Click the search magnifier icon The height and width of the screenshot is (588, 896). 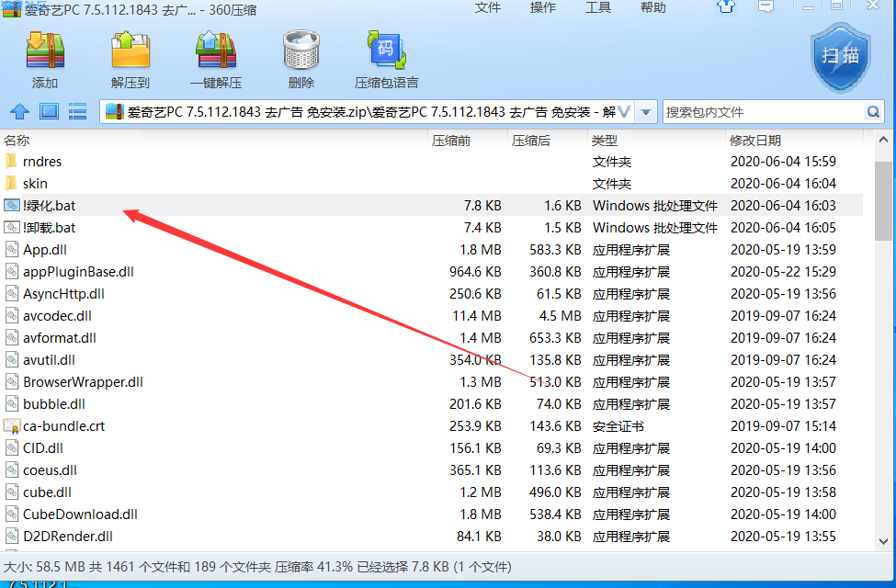[873, 112]
